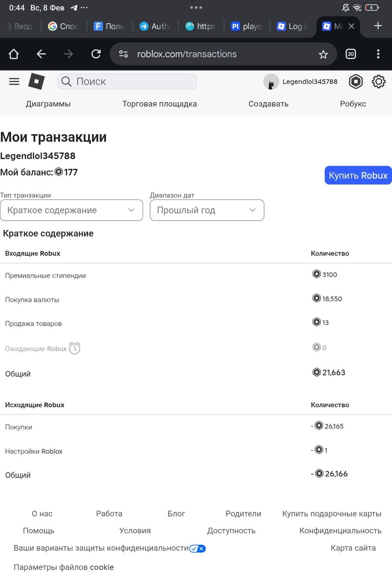Reload the page with browser refresh icon

[x=96, y=54]
